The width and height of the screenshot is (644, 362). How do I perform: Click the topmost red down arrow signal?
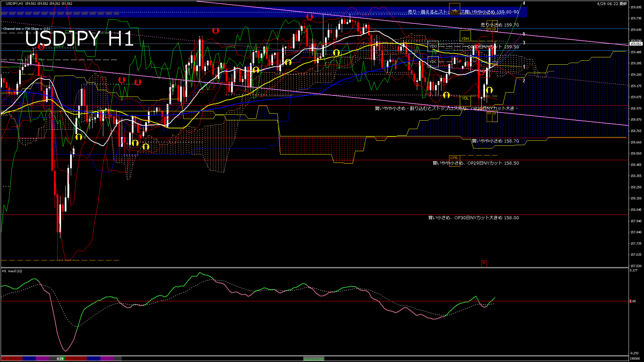(309, 16)
